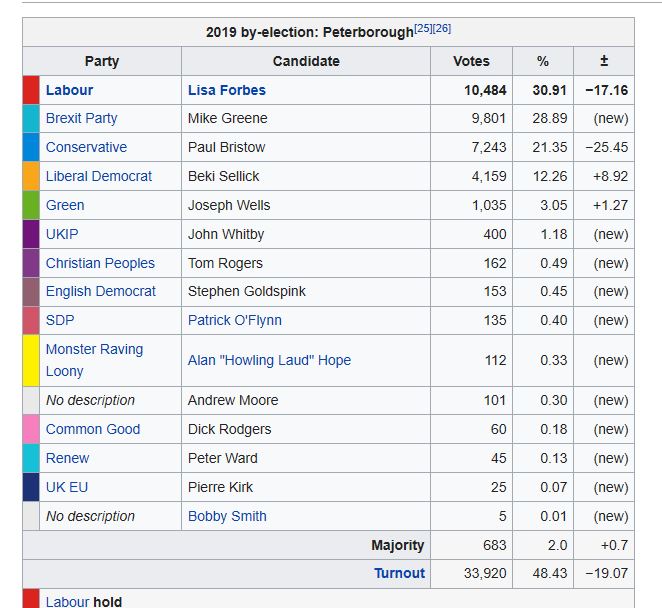Click the red Labour colour swatch
Viewport: 662px width, 608px height.
31,90
